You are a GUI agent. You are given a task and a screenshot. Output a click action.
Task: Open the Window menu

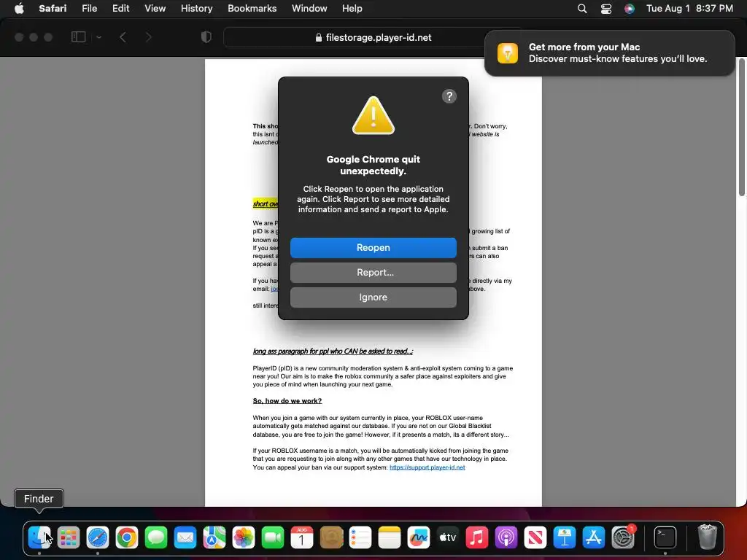(309, 9)
